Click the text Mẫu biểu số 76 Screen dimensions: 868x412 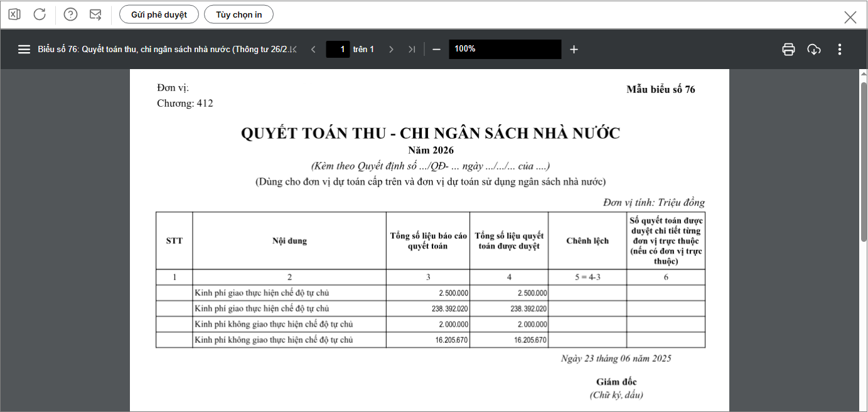(661, 89)
